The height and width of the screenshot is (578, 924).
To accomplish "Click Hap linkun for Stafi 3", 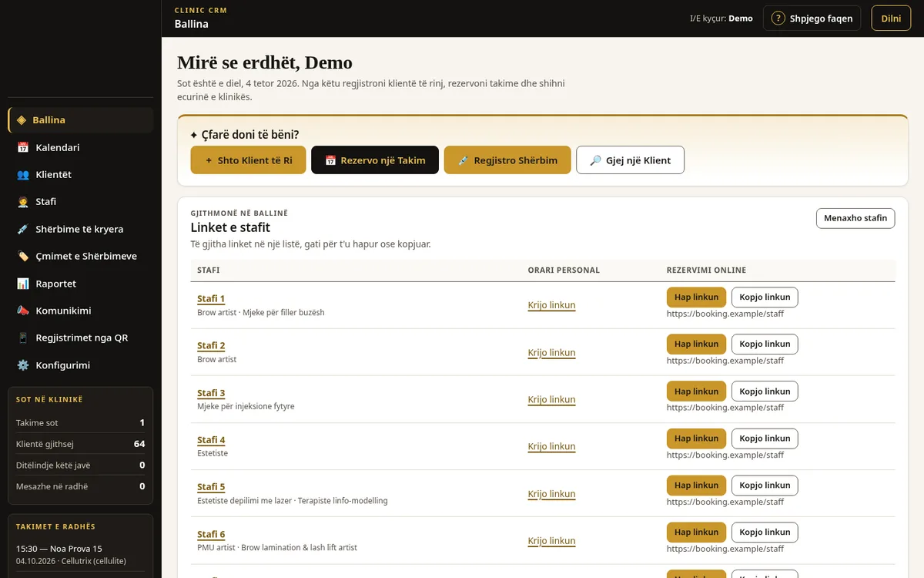I will click(696, 391).
